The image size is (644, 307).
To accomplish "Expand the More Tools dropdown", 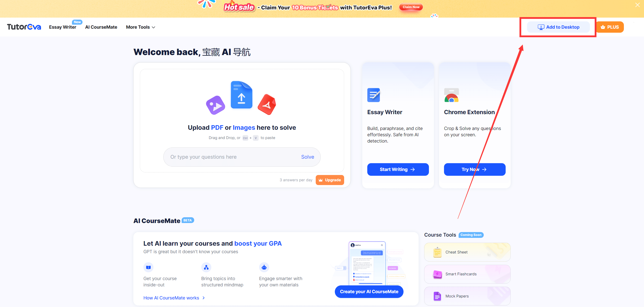I will (x=140, y=27).
